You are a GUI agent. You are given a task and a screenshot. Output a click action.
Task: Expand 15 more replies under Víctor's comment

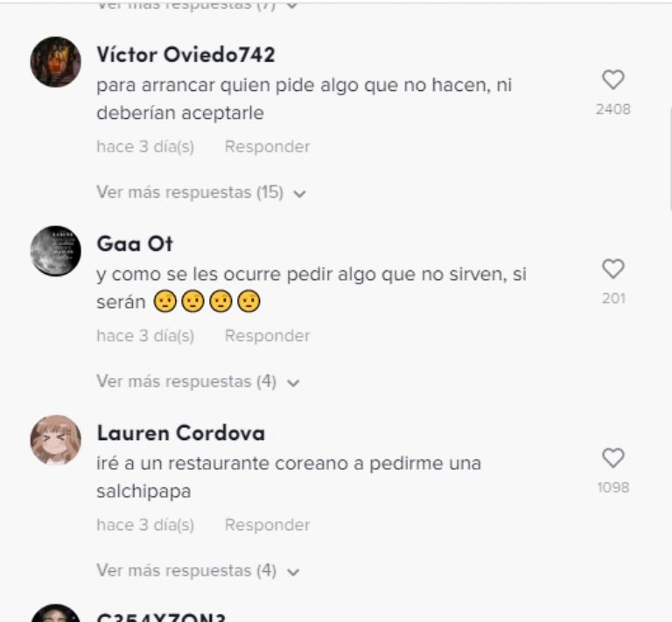pos(201,192)
